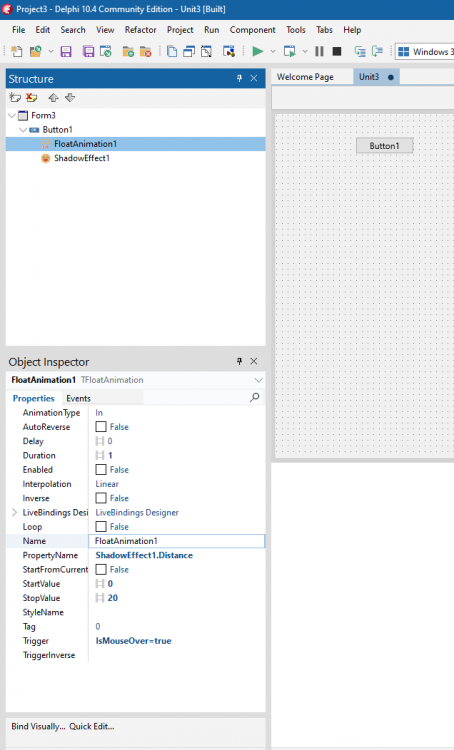Click the Toggle Form/Unit toolbar icon
The width and height of the screenshot is (454, 750).
(x=206, y=51)
